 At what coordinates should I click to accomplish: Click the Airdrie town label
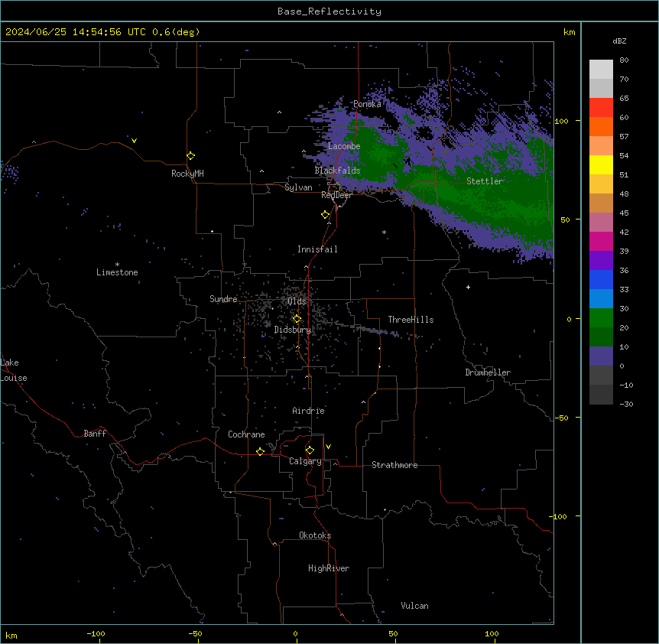click(309, 411)
